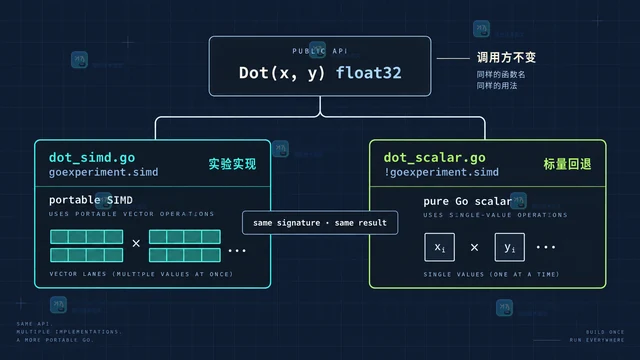Click the 'A MORE PORTABLE GO.' footer line
Image resolution: width=640 pixels, height=360 pixels.
(55, 340)
